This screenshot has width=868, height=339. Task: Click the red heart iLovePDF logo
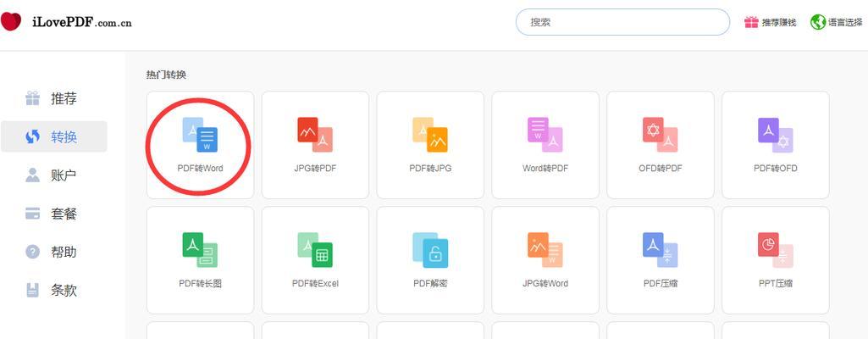(10, 21)
